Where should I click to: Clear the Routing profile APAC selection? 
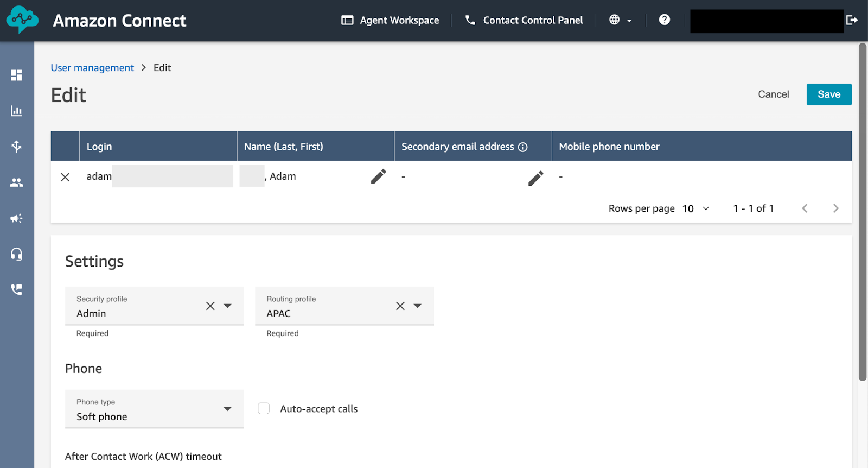coord(400,306)
